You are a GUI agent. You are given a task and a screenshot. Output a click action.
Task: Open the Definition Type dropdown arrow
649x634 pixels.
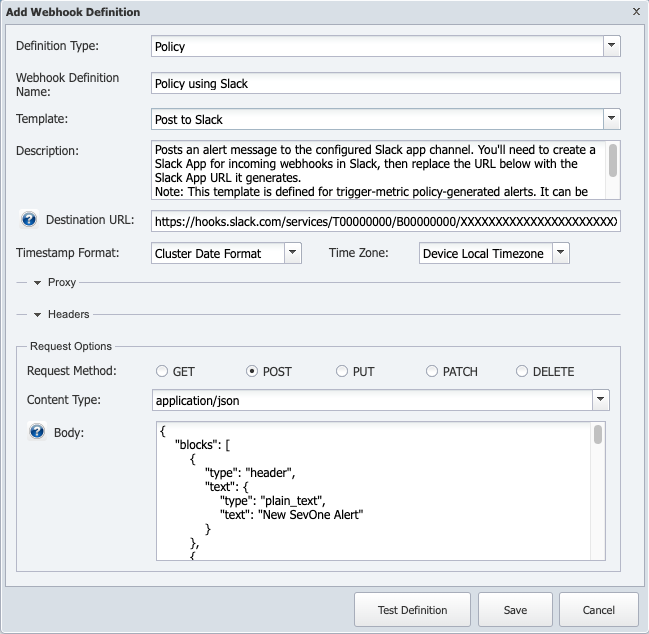[612, 46]
